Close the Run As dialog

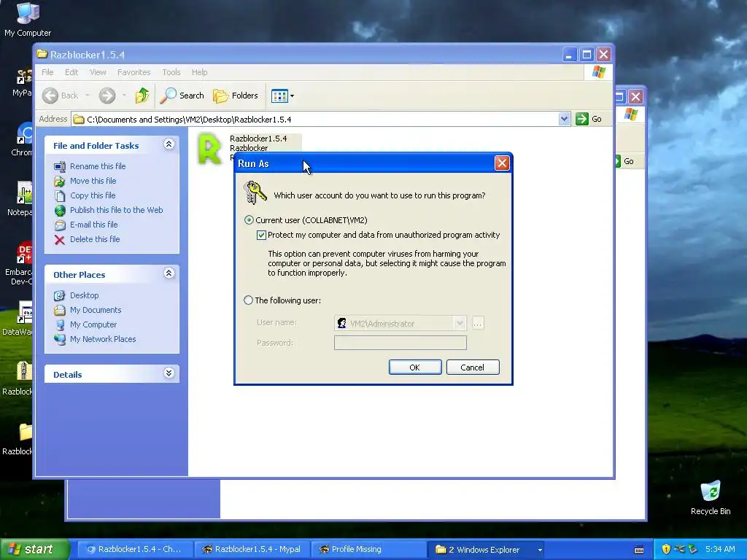502,163
